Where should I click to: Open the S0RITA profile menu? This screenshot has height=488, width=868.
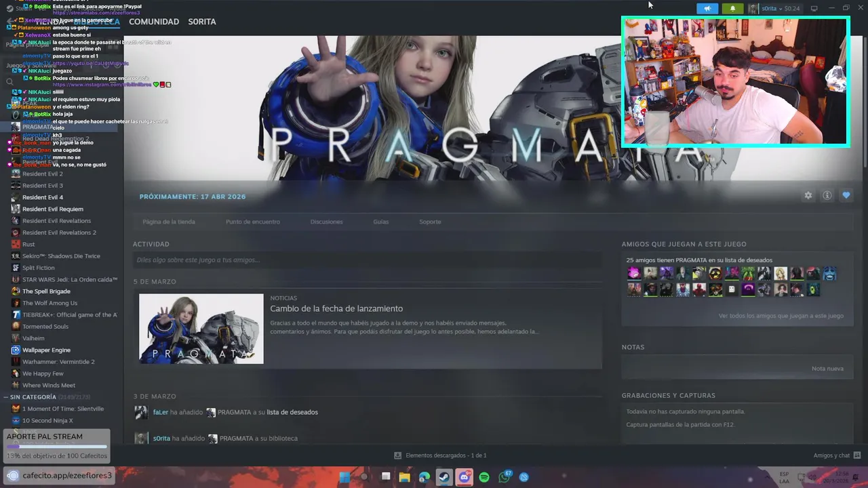point(202,22)
